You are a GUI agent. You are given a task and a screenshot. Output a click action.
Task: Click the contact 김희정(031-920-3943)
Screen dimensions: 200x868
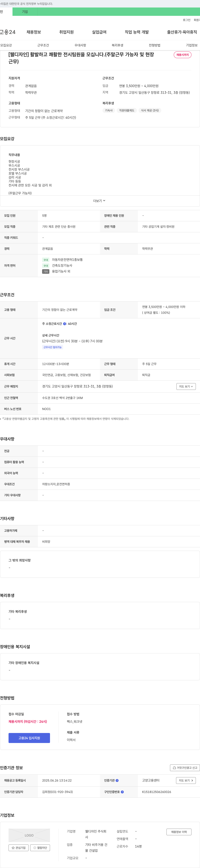click(57, 792)
